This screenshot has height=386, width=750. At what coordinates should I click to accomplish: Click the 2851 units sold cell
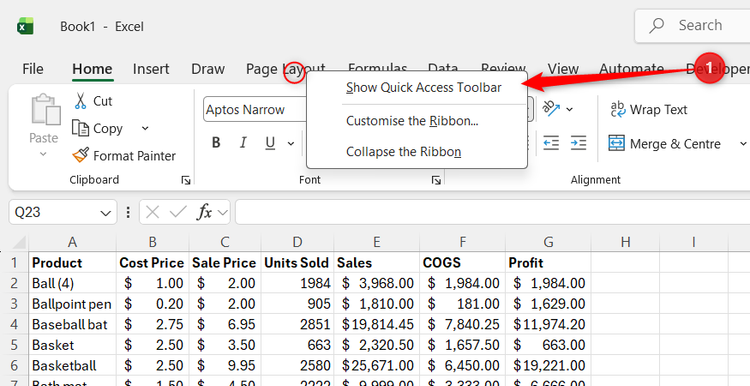pyautogui.click(x=298, y=325)
